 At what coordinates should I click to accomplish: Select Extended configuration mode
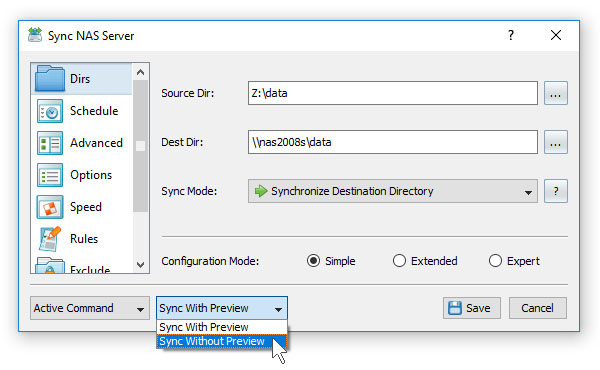(399, 261)
